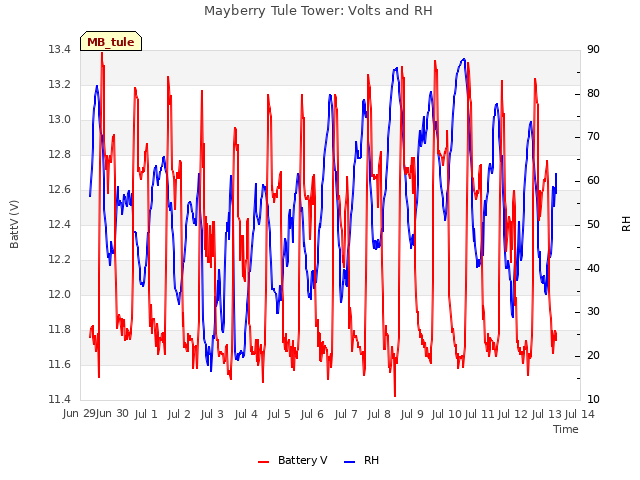Viewport: 640px width, 480px height.
Task: Select the Jul 6 date tick label
Action: (x=312, y=414)
